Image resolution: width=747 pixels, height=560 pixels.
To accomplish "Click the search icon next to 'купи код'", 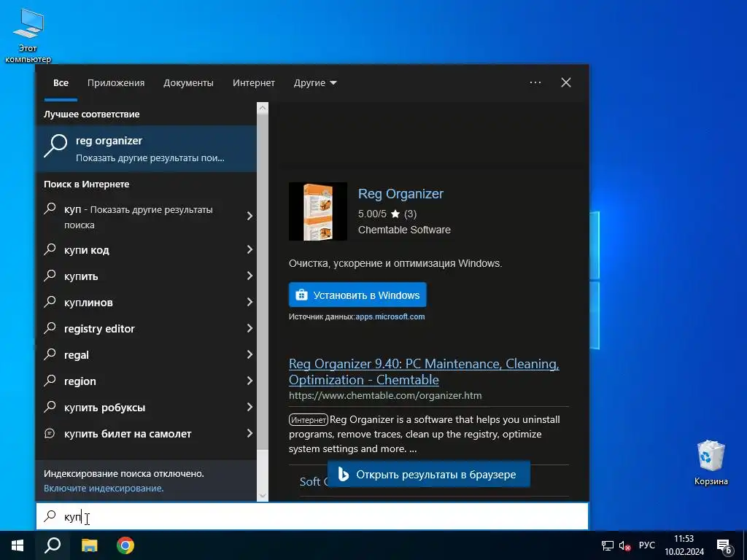I will (x=50, y=249).
